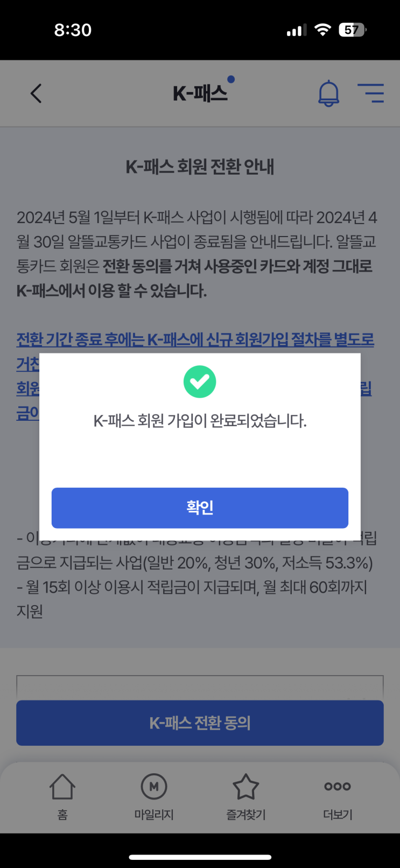Tap the 즐겨찾기 star icon
Viewport: 400px width, 868px height.
coord(245,787)
